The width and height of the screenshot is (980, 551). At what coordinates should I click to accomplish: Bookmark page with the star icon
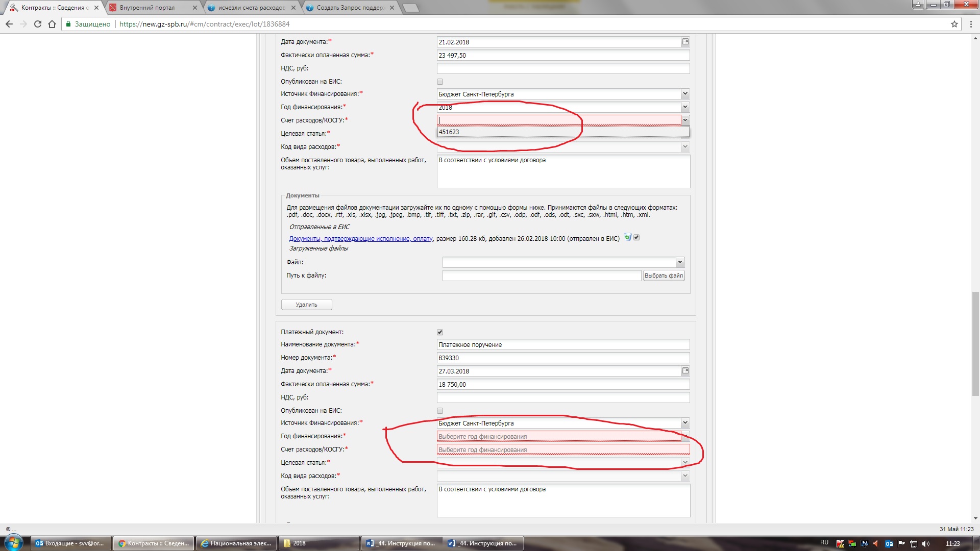click(954, 24)
